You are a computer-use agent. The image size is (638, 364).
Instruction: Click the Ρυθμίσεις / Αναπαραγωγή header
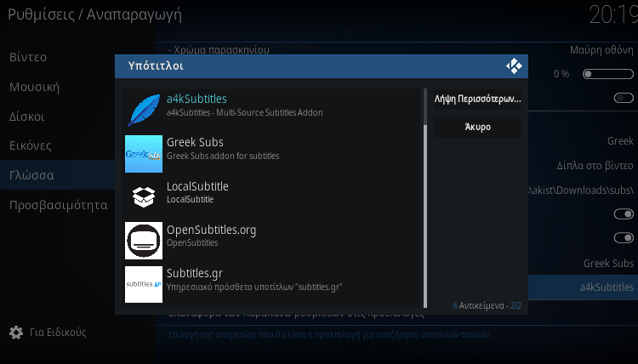click(94, 14)
